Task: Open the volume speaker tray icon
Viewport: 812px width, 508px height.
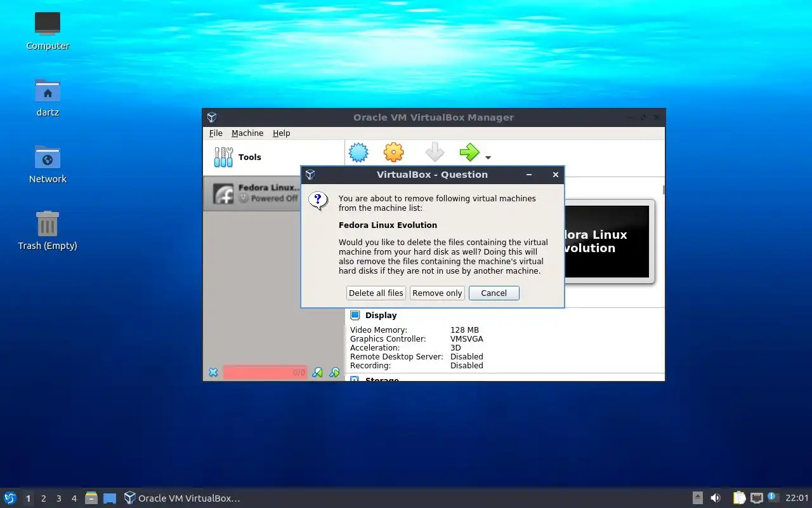Action: click(716, 498)
